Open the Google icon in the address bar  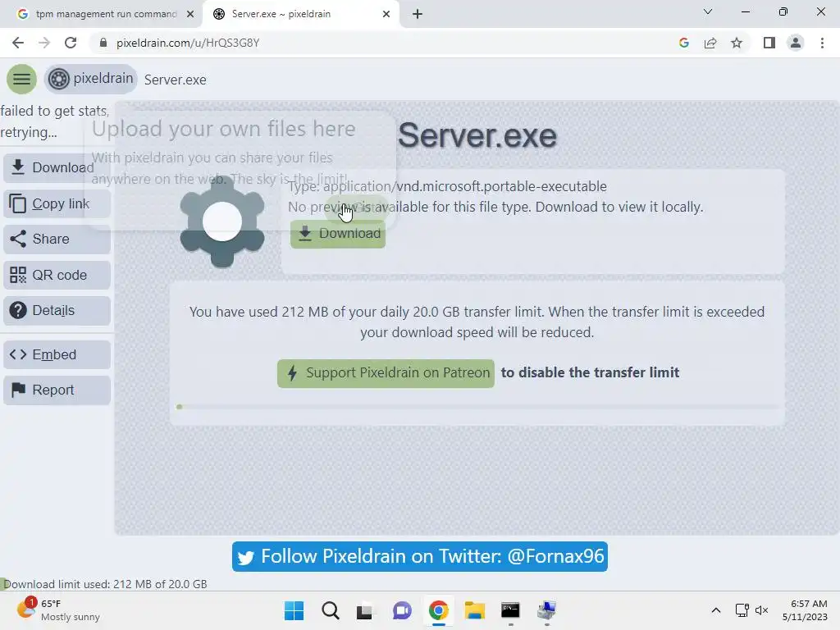683,43
